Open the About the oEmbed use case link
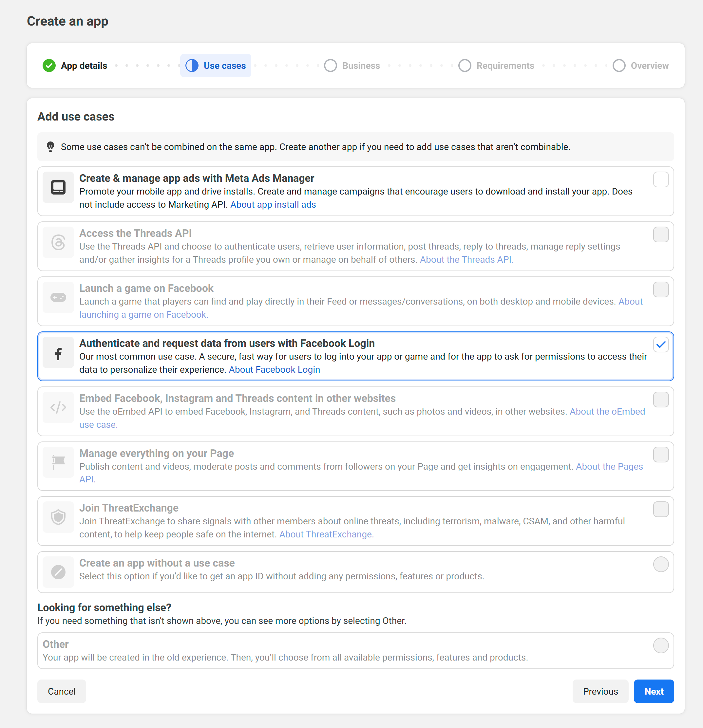 click(x=99, y=424)
